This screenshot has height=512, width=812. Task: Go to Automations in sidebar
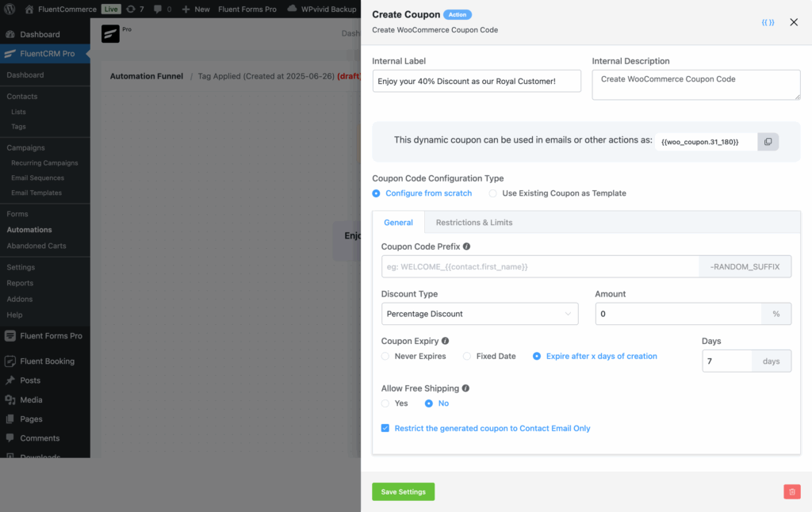coord(29,230)
